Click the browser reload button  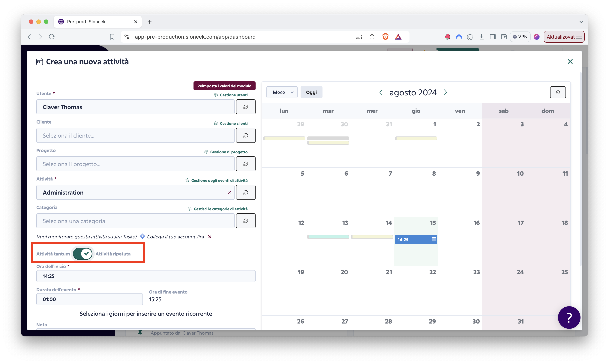point(52,37)
